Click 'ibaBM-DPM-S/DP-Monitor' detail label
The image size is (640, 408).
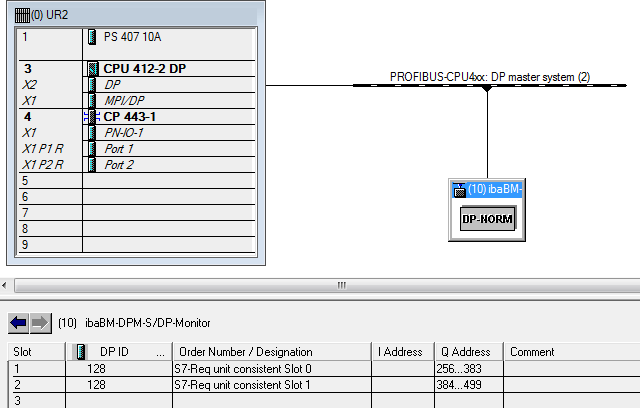(147, 323)
